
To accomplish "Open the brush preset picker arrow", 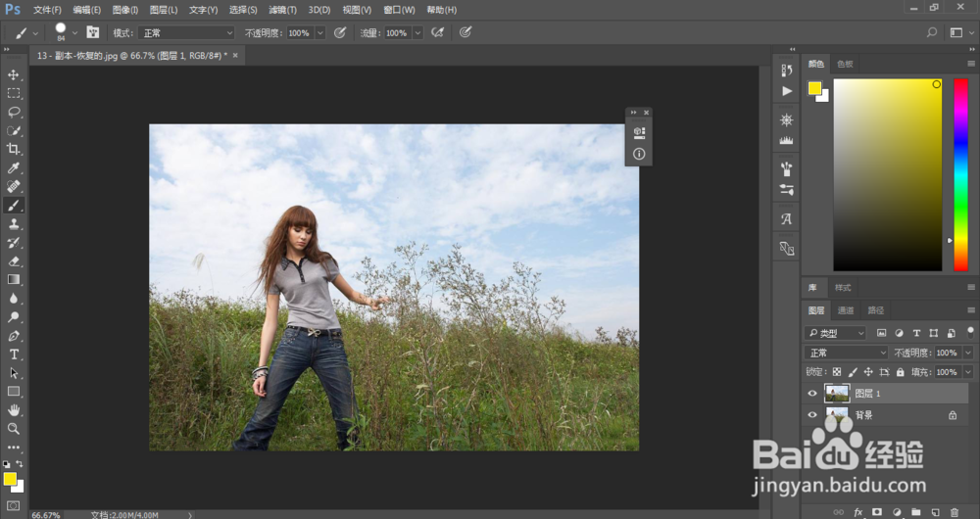I will (75, 32).
